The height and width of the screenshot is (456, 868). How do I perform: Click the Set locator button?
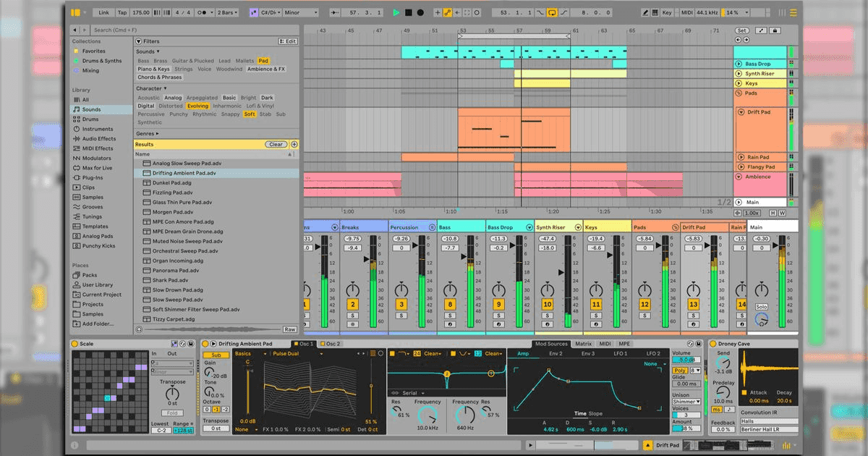(742, 30)
